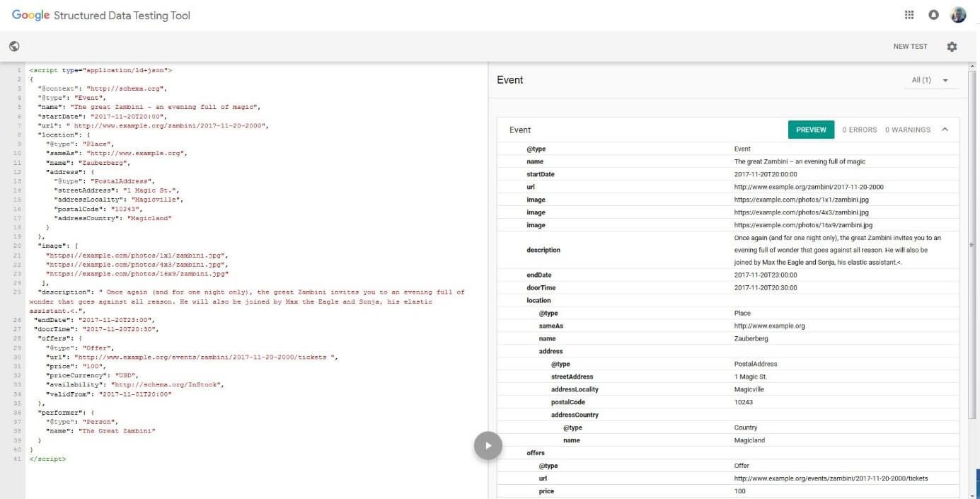Click the postalCode value 10243
The width and height of the screenshot is (980, 499).
point(743,402)
